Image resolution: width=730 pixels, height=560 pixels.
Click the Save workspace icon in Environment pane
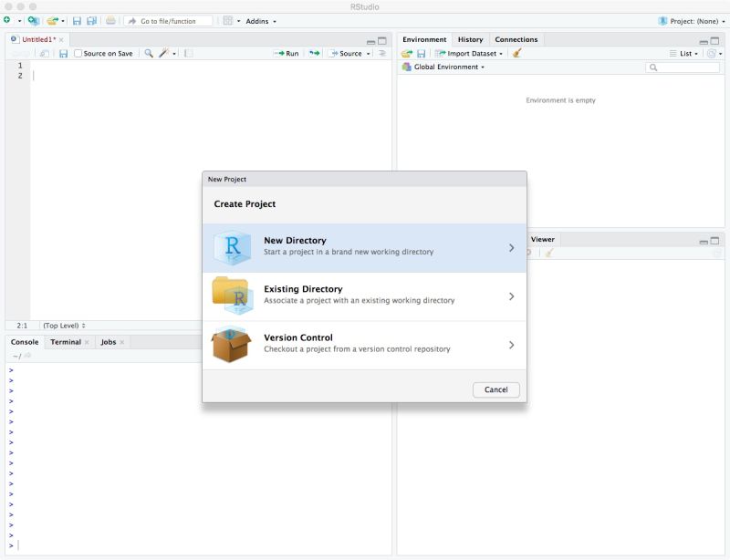pyautogui.click(x=422, y=54)
